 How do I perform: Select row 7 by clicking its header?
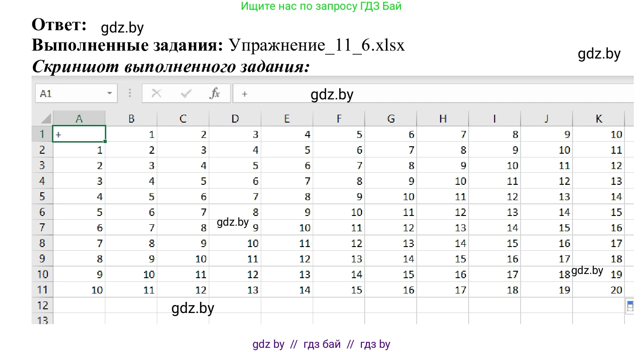pyautogui.click(x=42, y=228)
